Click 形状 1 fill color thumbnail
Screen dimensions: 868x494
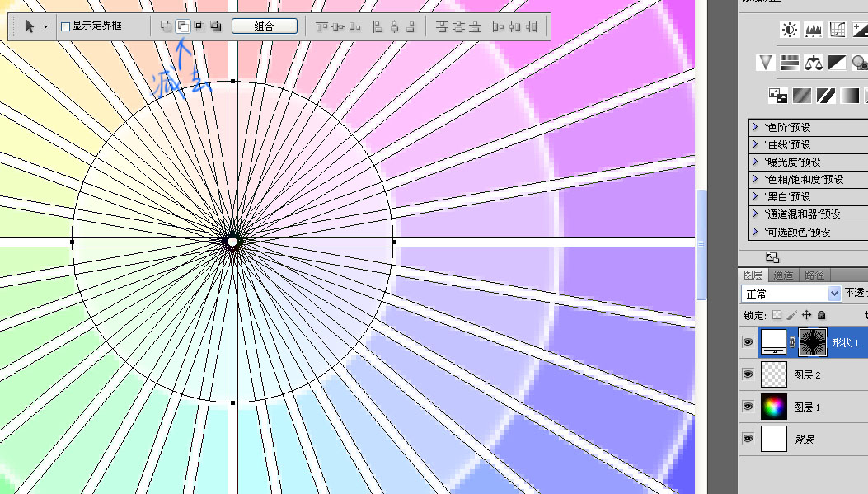(x=774, y=341)
